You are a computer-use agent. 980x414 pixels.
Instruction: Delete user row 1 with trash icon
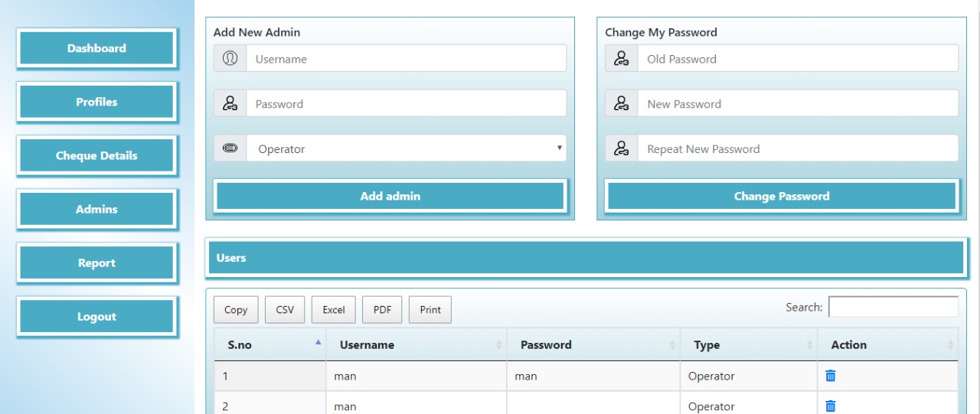coord(831,376)
